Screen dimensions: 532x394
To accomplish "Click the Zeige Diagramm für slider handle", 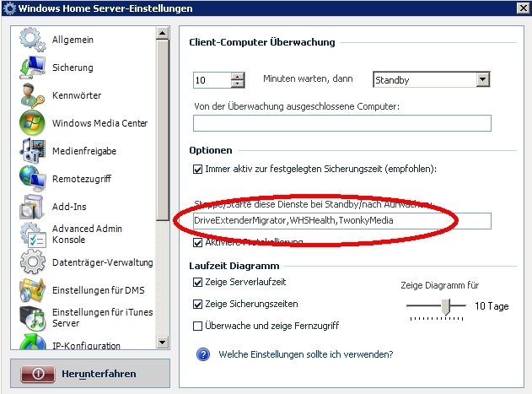I will [x=446, y=306].
